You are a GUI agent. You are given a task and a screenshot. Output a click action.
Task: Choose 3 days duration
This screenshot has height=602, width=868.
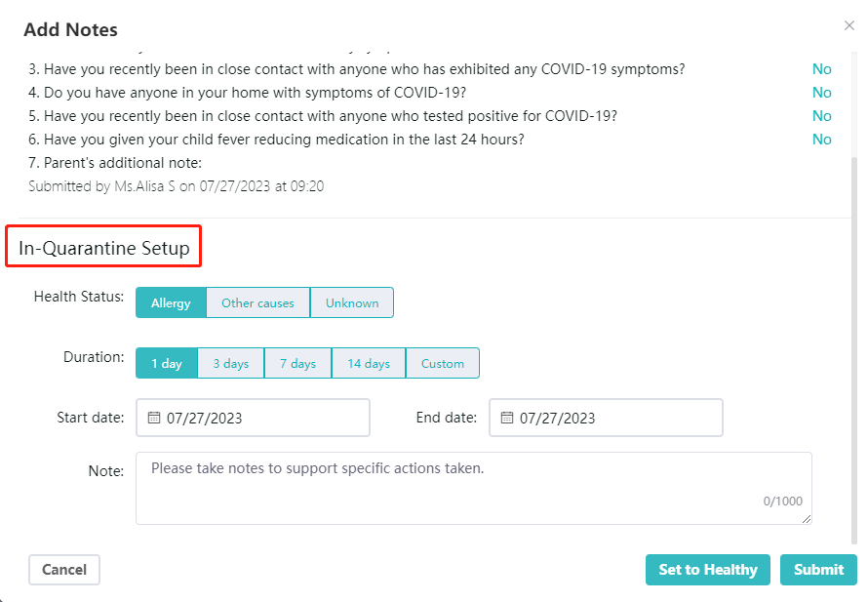231,363
